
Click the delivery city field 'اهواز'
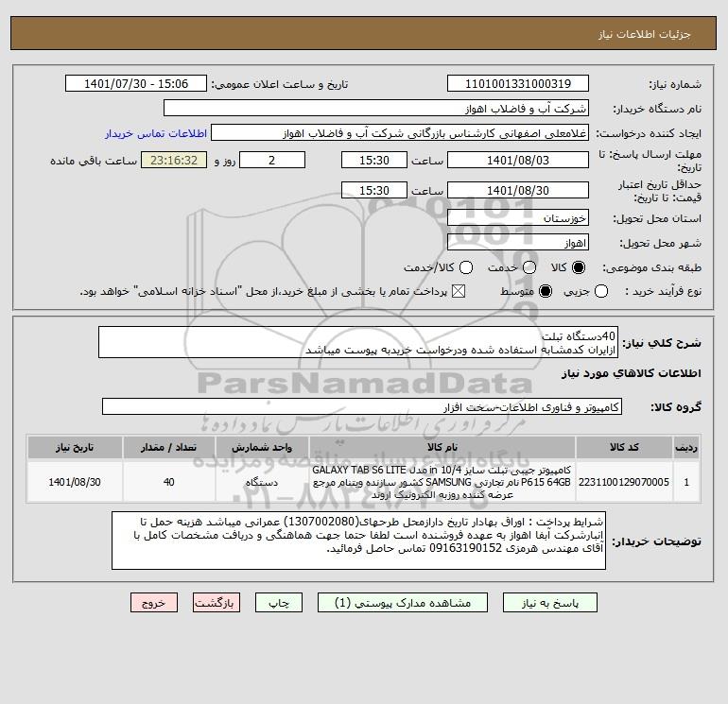pyautogui.click(x=518, y=242)
